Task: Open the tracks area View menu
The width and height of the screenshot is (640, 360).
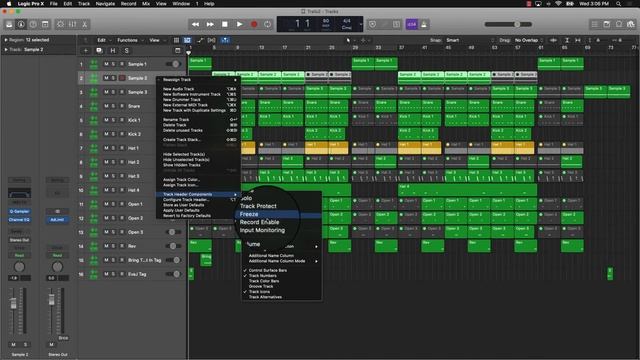Action: tap(156, 40)
